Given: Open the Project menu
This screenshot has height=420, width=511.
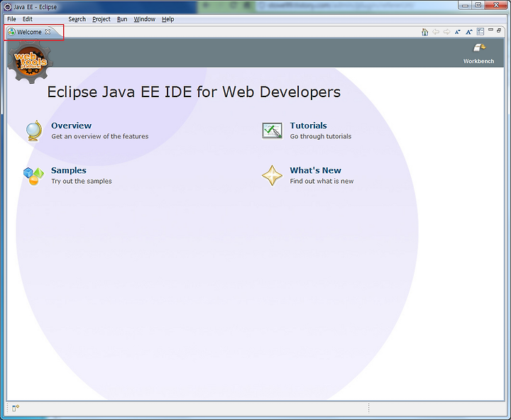Looking at the screenshot, I should 101,19.
